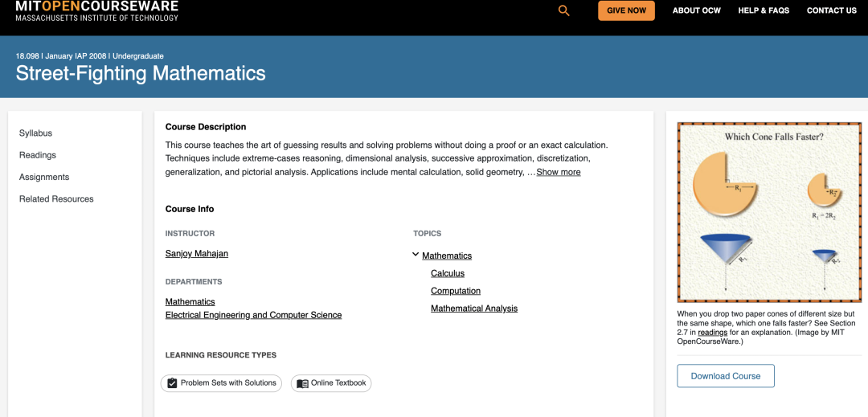Open Mathematical Analysis topic link
This screenshot has width=868, height=417.
[x=474, y=309]
